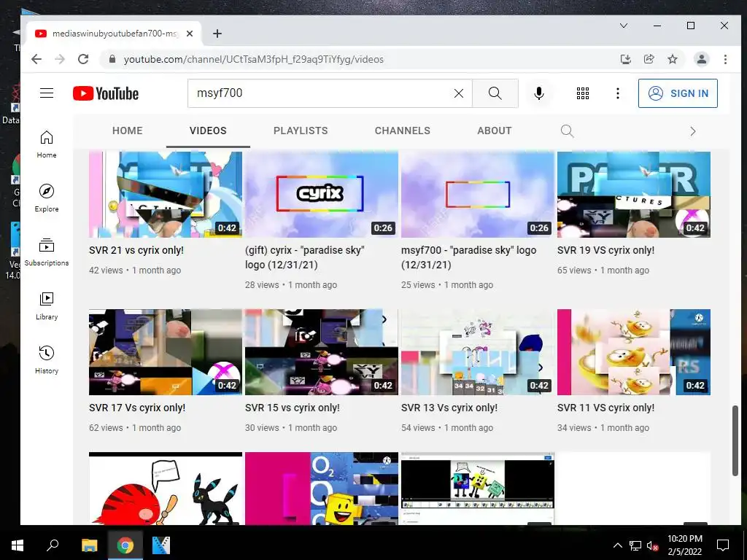Image resolution: width=747 pixels, height=560 pixels.
Task: Click the magnifier search button
Action: coord(495,93)
